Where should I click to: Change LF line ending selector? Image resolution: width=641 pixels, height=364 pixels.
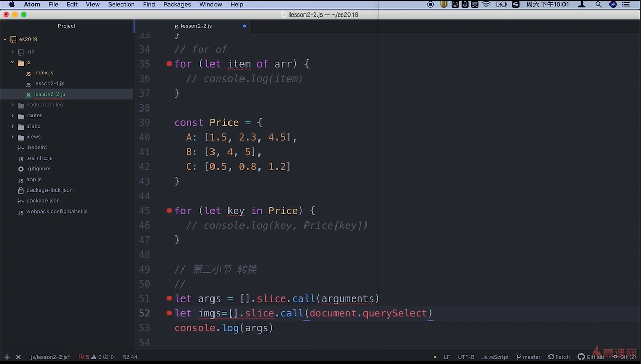click(x=447, y=357)
